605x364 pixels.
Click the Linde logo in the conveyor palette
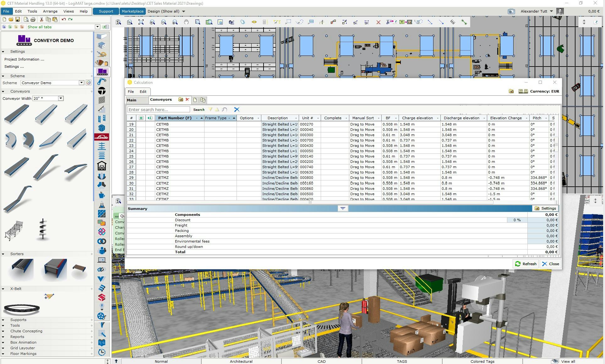click(101, 137)
